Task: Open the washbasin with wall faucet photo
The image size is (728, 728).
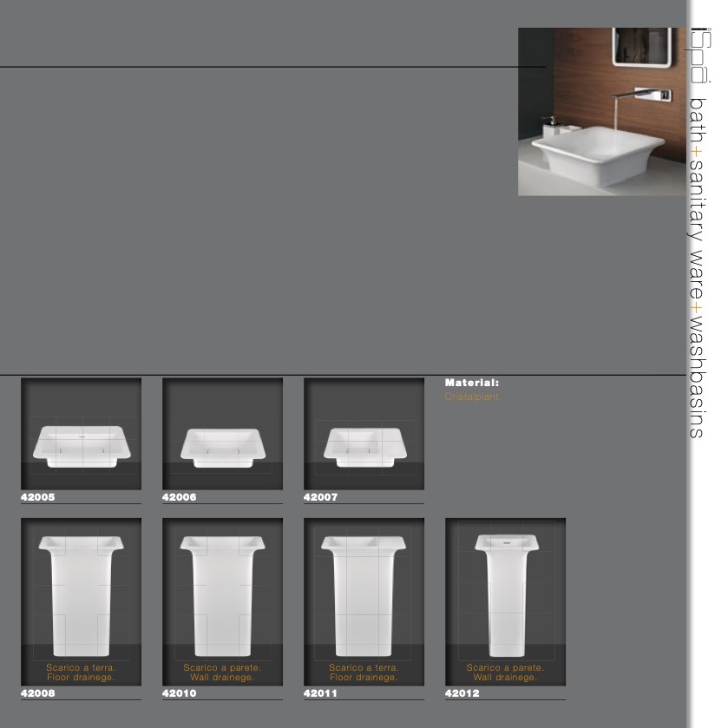Action: pos(601,111)
